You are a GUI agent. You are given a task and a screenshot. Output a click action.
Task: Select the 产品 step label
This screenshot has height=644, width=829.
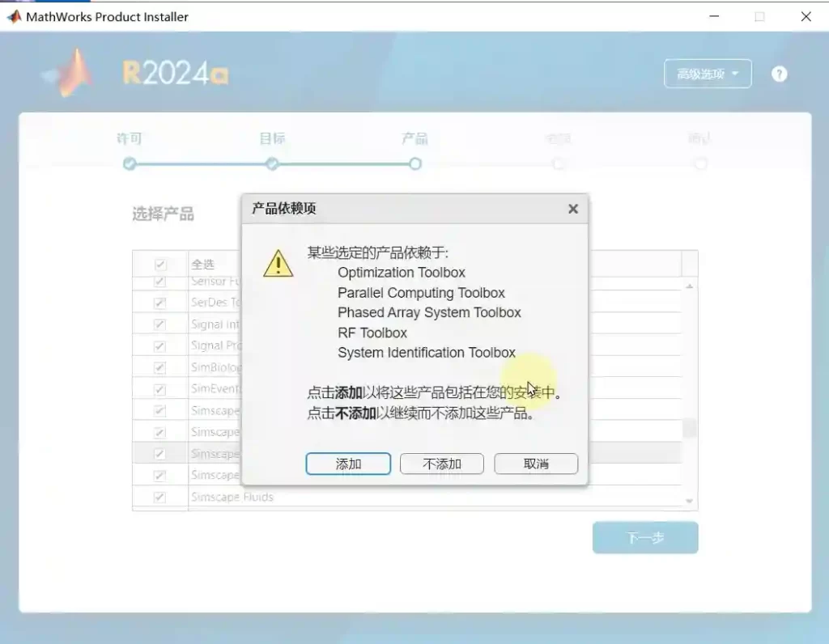pos(414,139)
